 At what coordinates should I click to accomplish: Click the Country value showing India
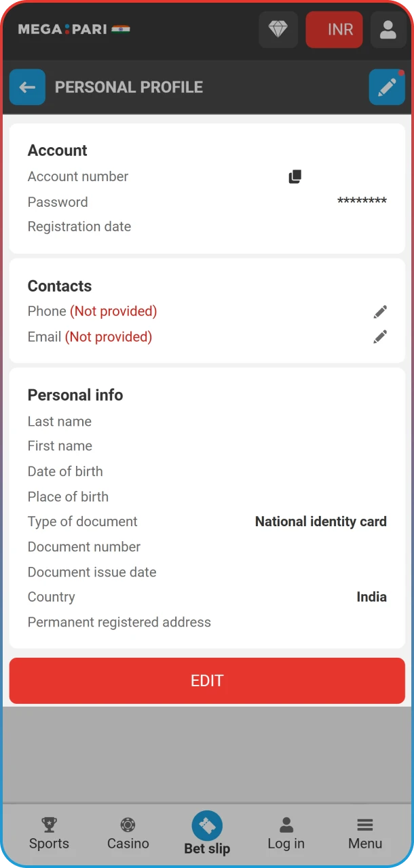point(371,597)
